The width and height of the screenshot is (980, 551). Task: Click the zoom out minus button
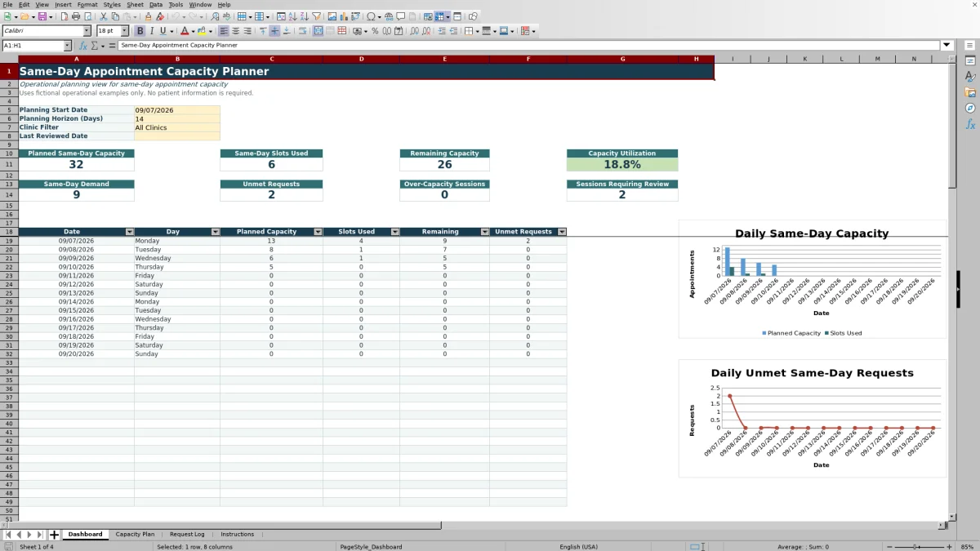coord(888,547)
